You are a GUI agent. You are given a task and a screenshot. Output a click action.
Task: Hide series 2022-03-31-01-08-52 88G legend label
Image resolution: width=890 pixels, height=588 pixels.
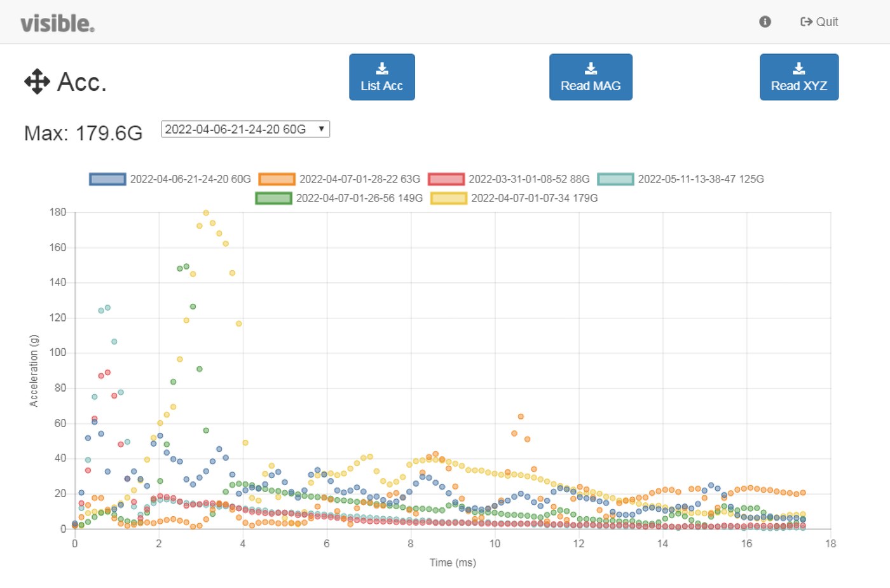[529, 179]
